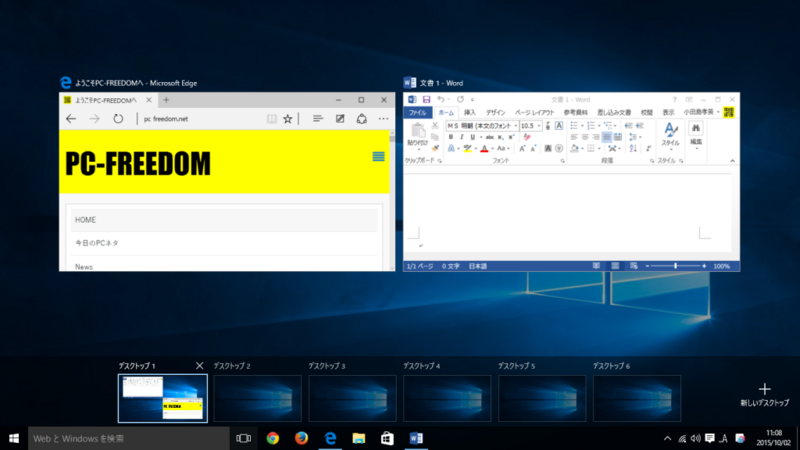The image size is (800, 450).
Task: Click Undo arrow in Word quick access
Action: coord(440,99)
